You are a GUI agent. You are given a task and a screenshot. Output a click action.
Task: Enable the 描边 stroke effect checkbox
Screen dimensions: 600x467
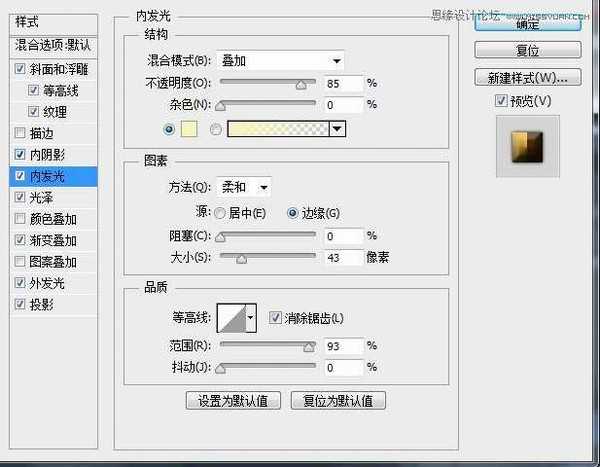coord(22,133)
